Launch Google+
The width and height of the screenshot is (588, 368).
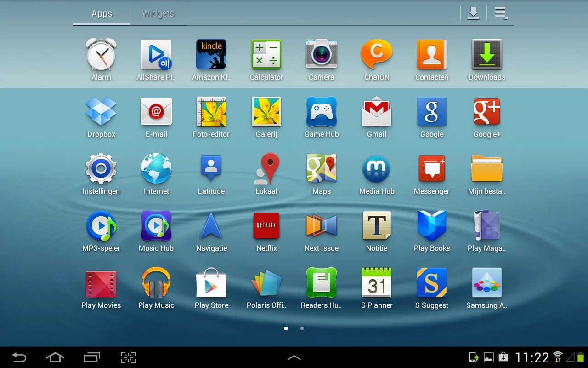pyautogui.click(x=487, y=112)
